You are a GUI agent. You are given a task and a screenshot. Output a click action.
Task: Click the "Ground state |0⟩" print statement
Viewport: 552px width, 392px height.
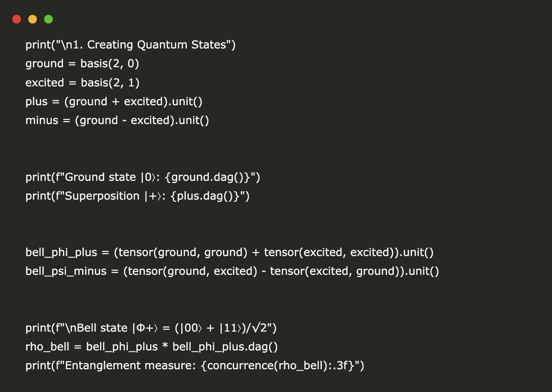pyautogui.click(x=143, y=177)
